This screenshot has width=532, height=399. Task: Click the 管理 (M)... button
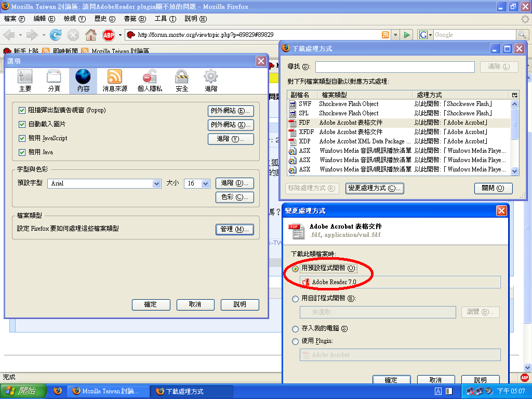coord(234,229)
